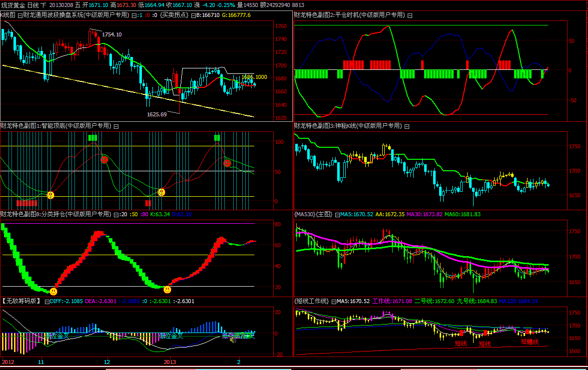Click the 现货黄金 instrument name
Viewport: 588px width, 370px height.
(x=13, y=5)
